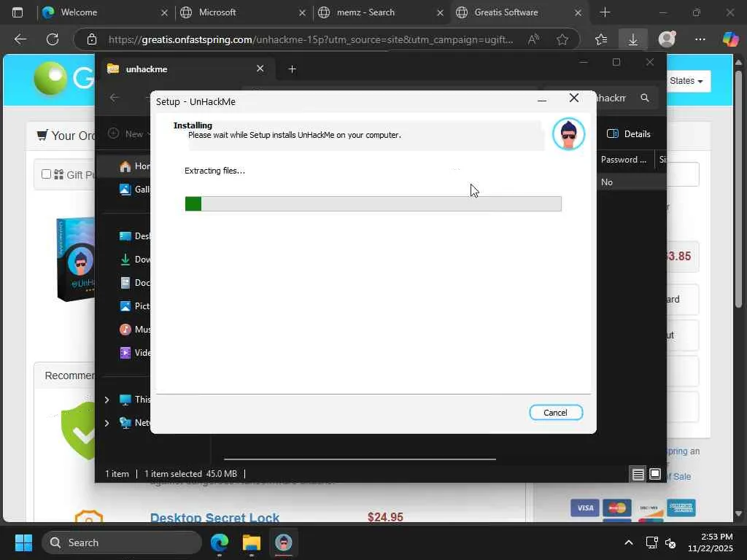Open Desktop Secret Lock product link

tap(214, 518)
